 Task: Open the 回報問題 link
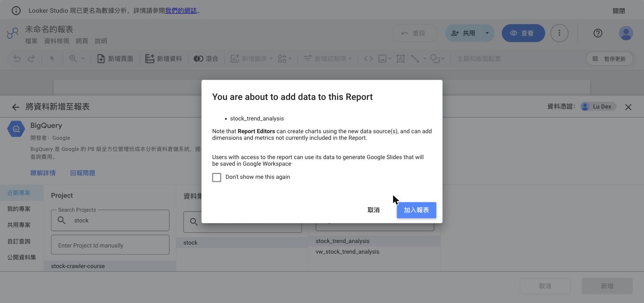pyautogui.click(x=83, y=173)
